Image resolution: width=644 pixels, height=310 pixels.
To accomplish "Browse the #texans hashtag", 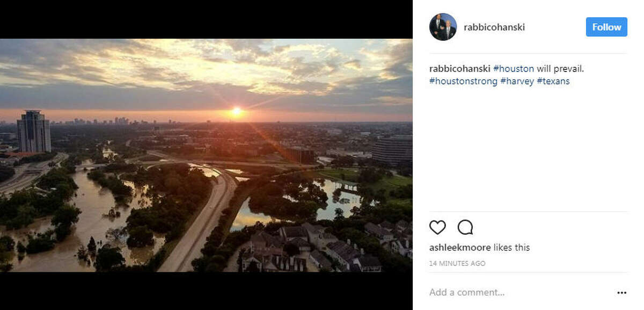I will [x=554, y=81].
